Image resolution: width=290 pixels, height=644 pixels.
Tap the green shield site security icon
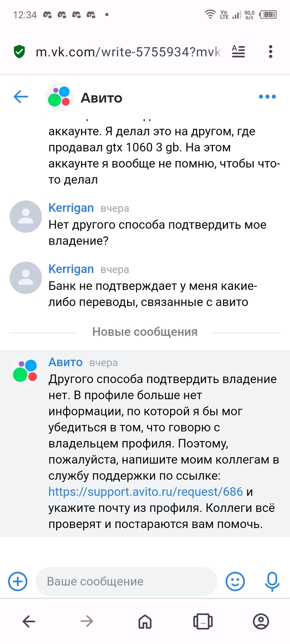pyautogui.click(x=19, y=52)
